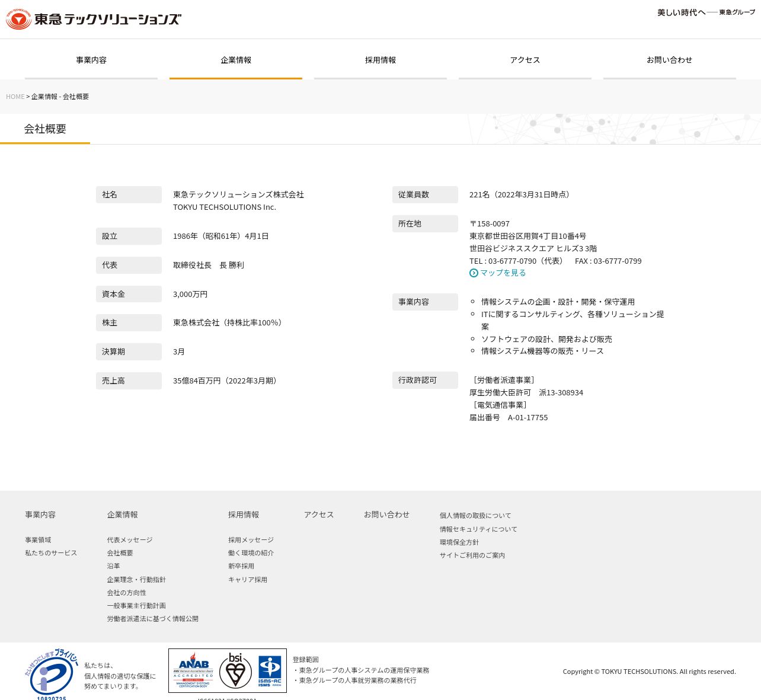Click employee count 221名 text
Screen dimensions: 761x700
[521, 195]
